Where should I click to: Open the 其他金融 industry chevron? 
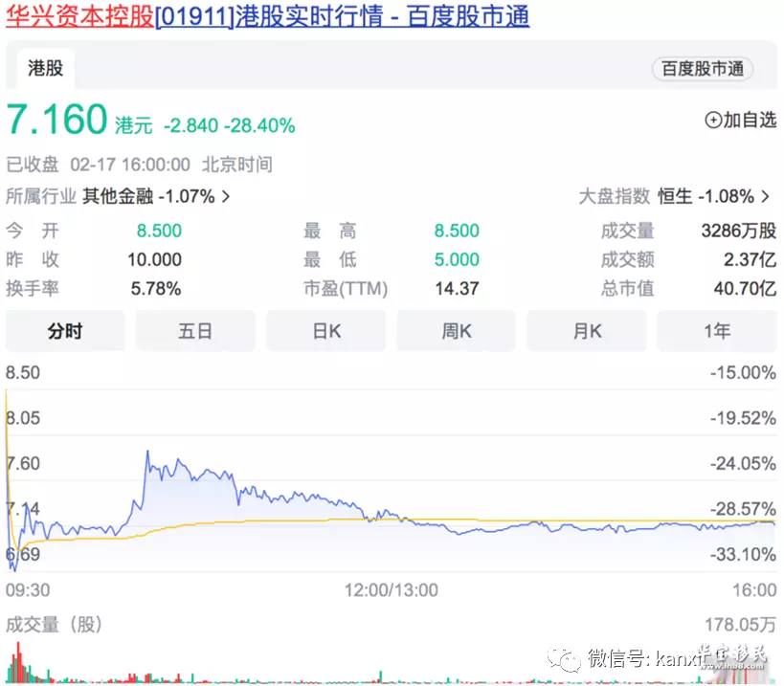[x=226, y=196]
